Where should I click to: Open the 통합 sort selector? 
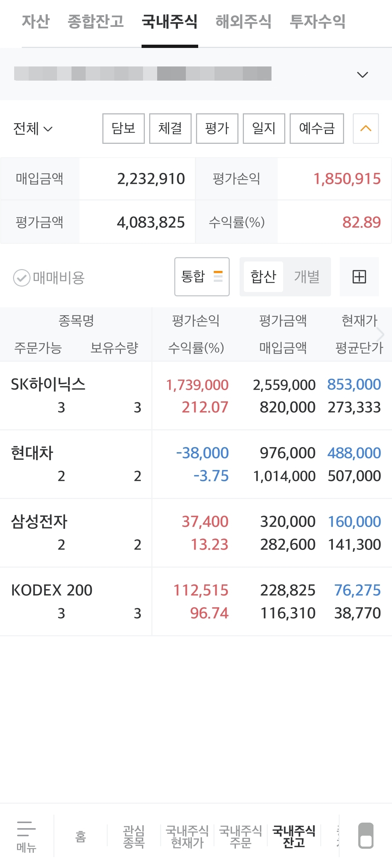pos(202,277)
